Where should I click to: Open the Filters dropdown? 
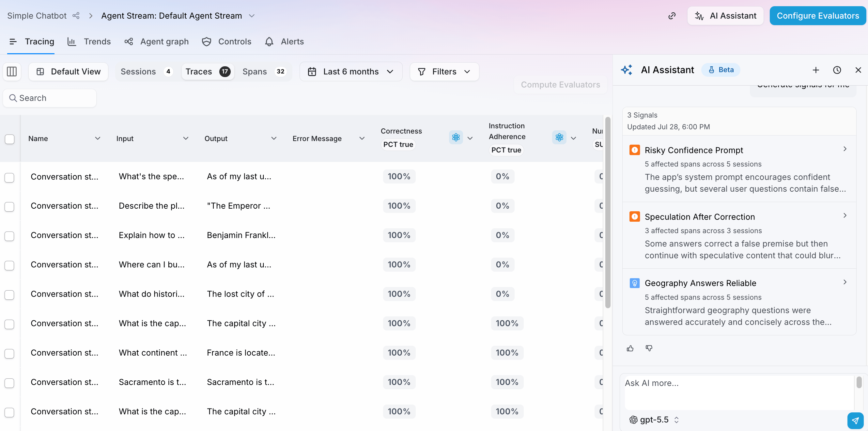click(444, 72)
